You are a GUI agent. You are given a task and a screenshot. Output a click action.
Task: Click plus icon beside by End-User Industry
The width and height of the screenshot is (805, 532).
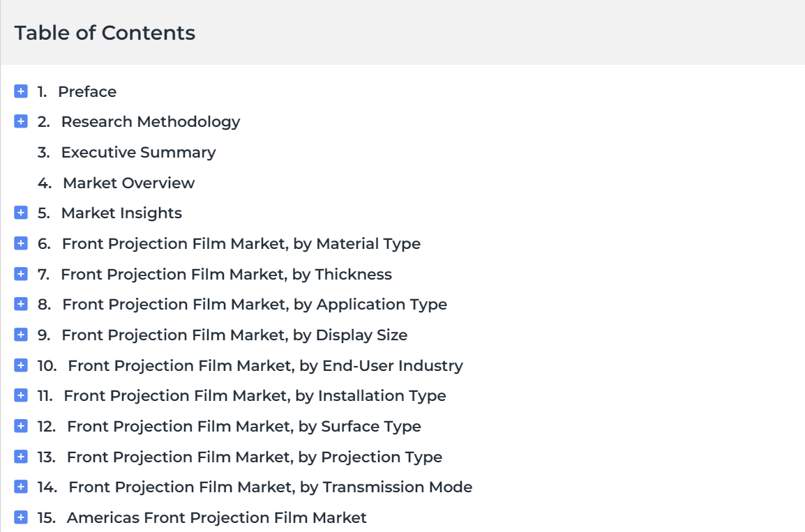[x=20, y=365]
